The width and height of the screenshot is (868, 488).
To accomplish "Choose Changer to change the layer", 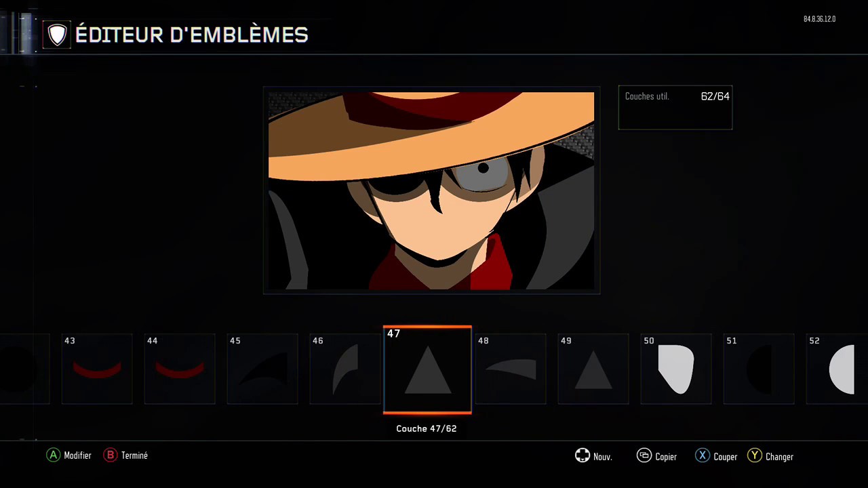I will (779, 457).
